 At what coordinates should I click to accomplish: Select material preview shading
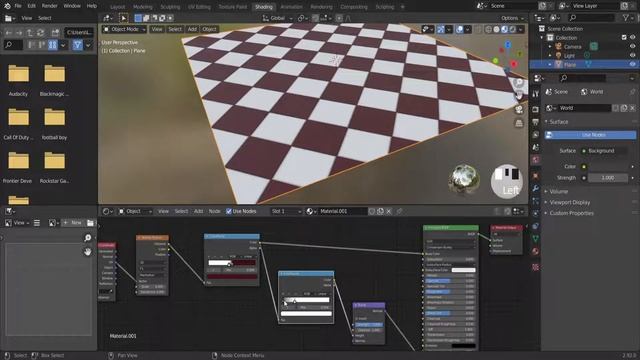tap(504, 29)
